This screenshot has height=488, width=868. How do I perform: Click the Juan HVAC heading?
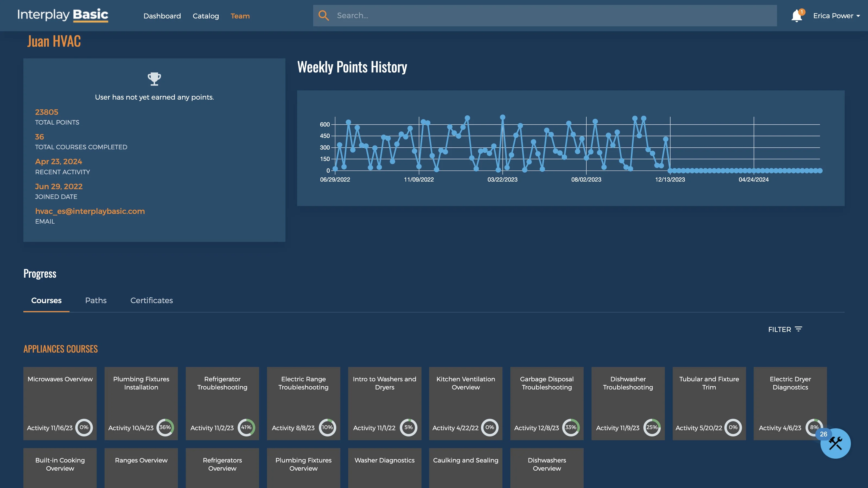click(54, 42)
